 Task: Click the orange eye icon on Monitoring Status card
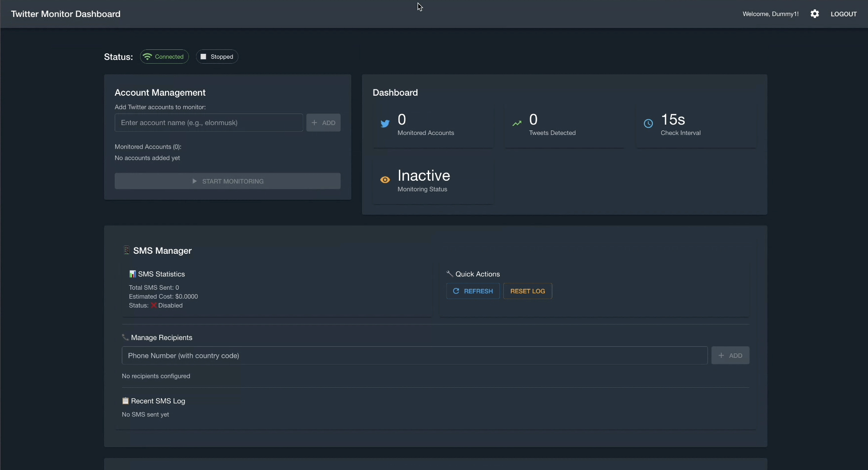[385, 180]
